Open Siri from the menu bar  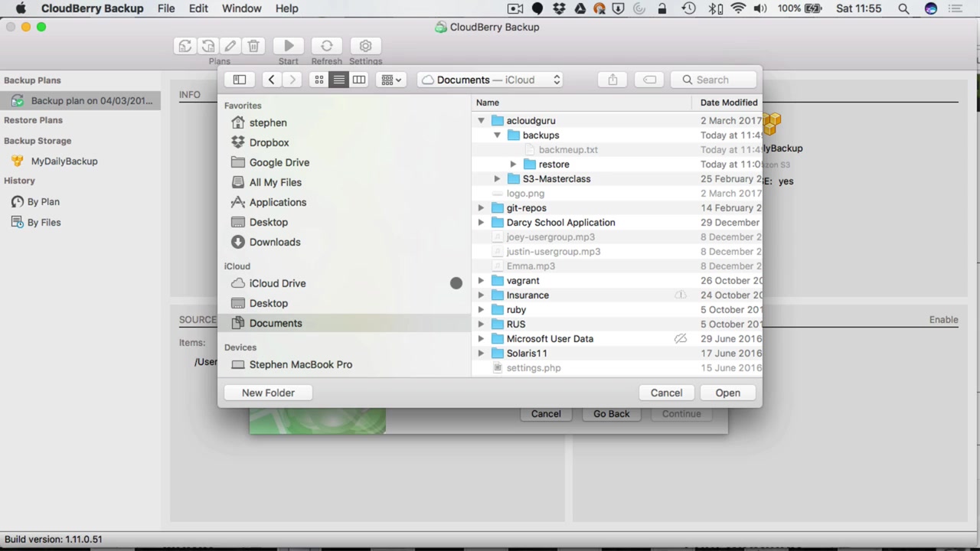tap(931, 8)
